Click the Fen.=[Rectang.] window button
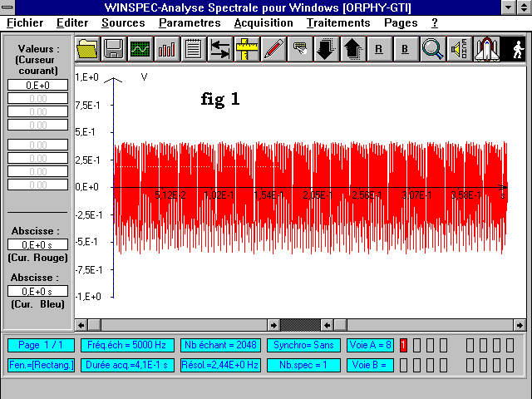 point(41,365)
